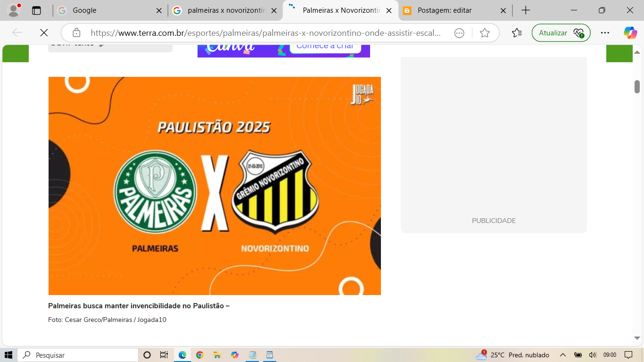Click the PUBLICIDADE label in the sidebar

tap(494, 221)
